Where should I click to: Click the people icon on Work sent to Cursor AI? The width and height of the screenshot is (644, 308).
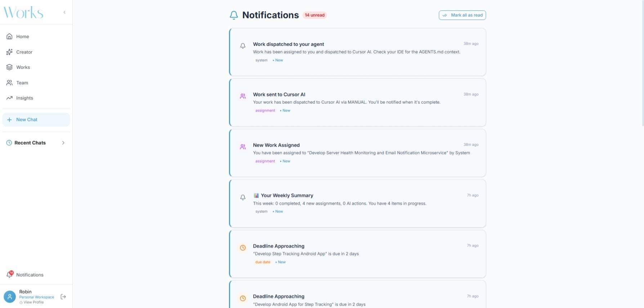(243, 96)
